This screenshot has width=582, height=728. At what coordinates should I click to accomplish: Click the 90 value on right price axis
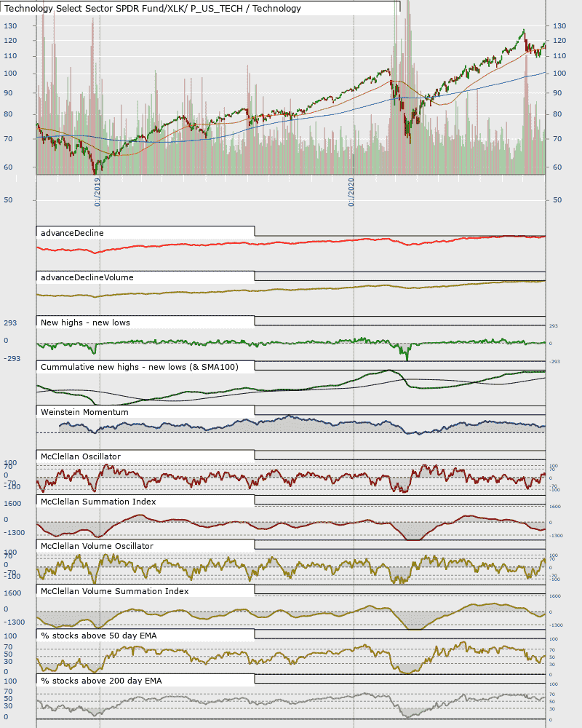click(x=557, y=93)
